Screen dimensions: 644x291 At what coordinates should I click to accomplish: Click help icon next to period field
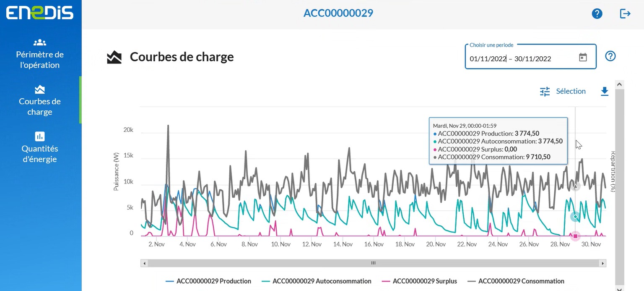pos(610,56)
